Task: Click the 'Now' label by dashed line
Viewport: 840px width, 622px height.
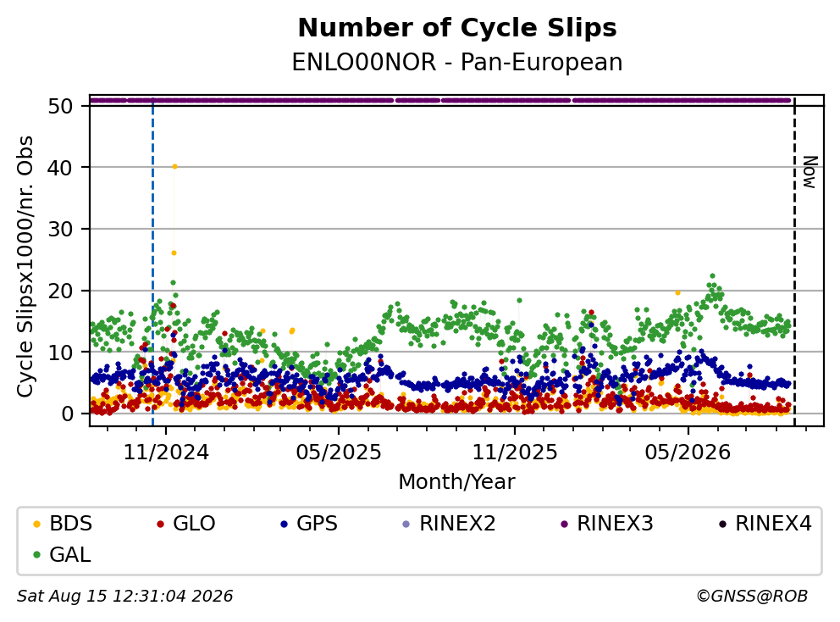Action: (810, 172)
